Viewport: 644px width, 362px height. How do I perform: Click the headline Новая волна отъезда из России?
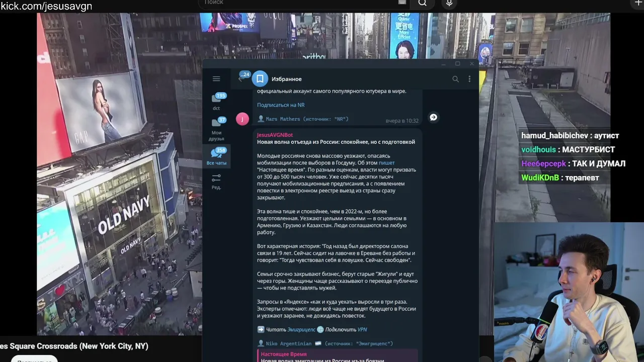[336, 142]
